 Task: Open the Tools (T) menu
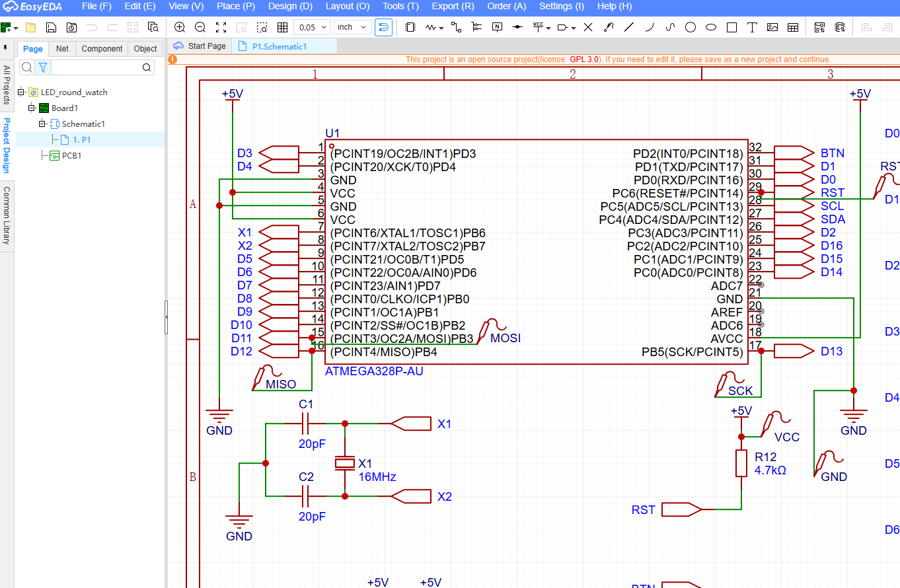(400, 7)
